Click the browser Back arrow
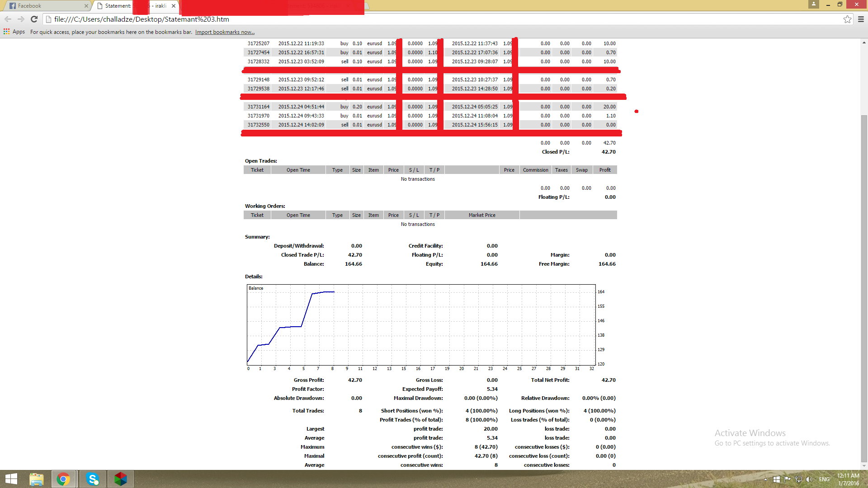 (x=8, y=19)
